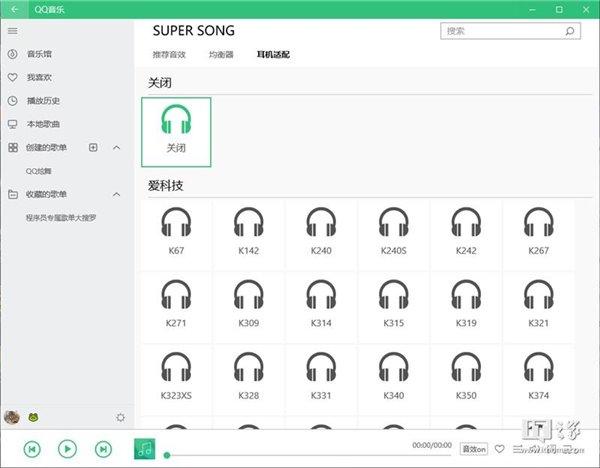600x468 pixels.
Task: Click the 00:00/00:00 time display
Action: (x=432, y=445)
